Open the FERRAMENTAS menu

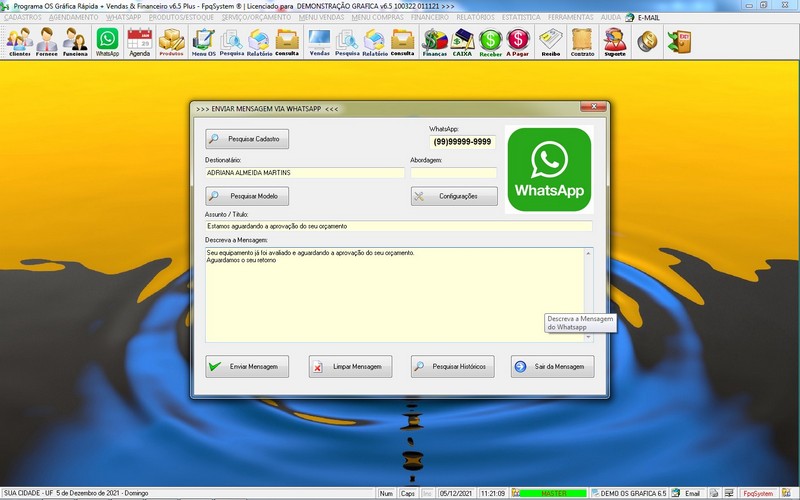(x=570, y=17)
